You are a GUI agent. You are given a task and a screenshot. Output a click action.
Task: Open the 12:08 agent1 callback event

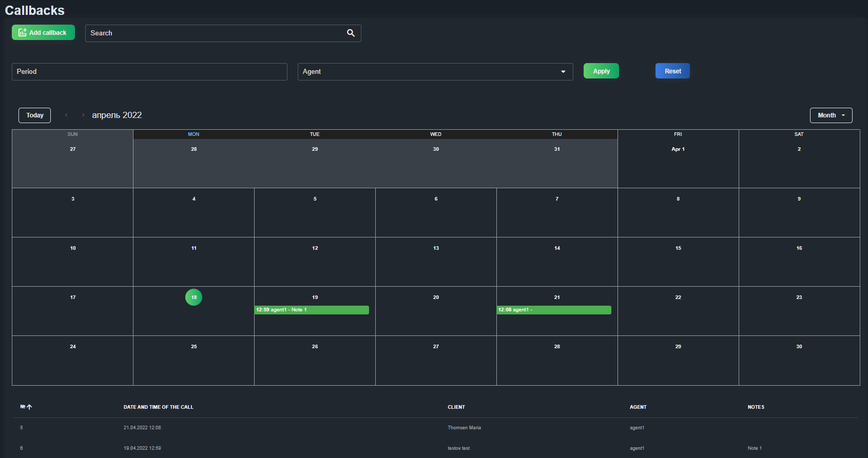(x=554, y=310)
